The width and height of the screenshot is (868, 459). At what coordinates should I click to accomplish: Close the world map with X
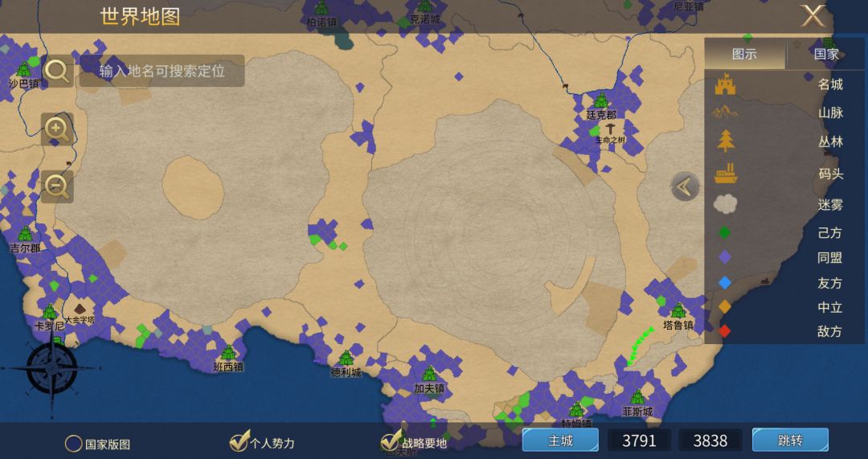[x=813, y=15]
